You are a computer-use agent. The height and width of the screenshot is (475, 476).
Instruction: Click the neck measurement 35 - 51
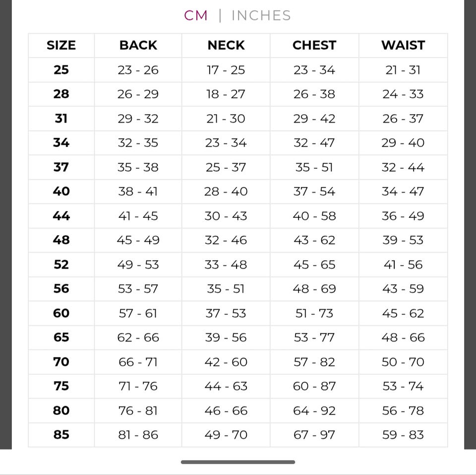pyautogui.click(x=226, y=289)
